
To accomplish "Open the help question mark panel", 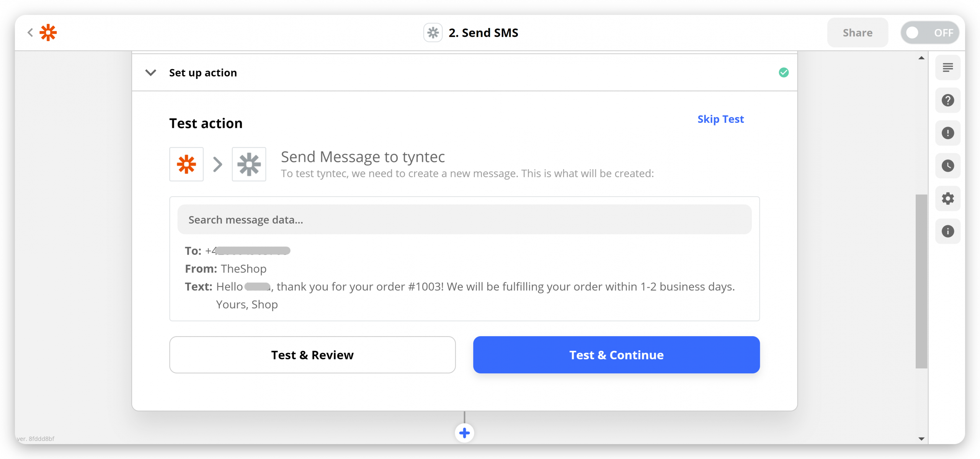I will tap(948, 100).
